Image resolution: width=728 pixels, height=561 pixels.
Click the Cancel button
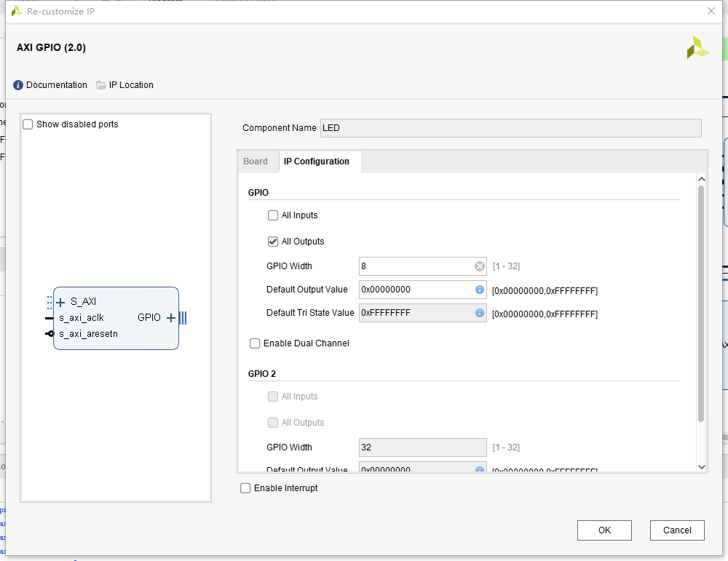point(677,530)
